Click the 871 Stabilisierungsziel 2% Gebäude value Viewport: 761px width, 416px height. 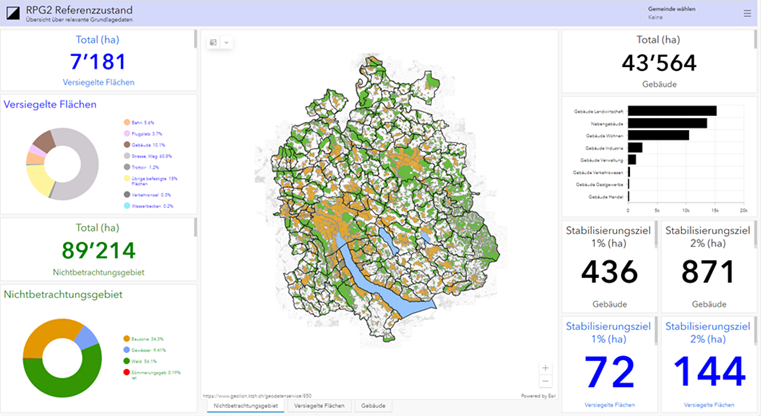(x=708, y=272)
